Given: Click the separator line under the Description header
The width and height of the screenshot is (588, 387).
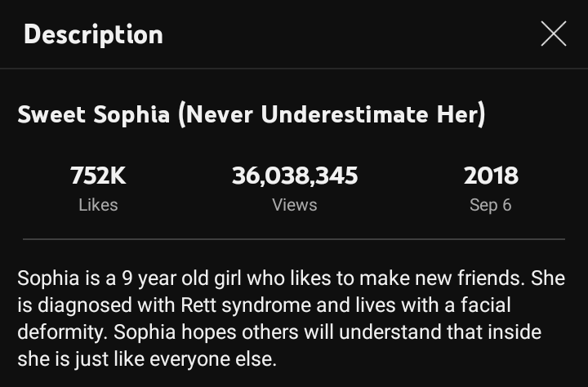Looking at the screenshot, I should pyautogui.click(x=294, y=69).
